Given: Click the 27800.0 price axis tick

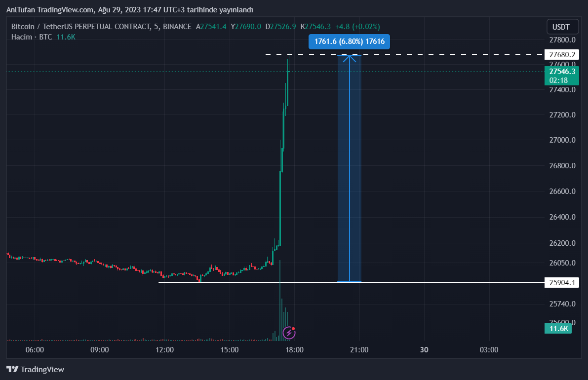Looking at the screenshot, I should pyautogui.click(x=560, y=39).
